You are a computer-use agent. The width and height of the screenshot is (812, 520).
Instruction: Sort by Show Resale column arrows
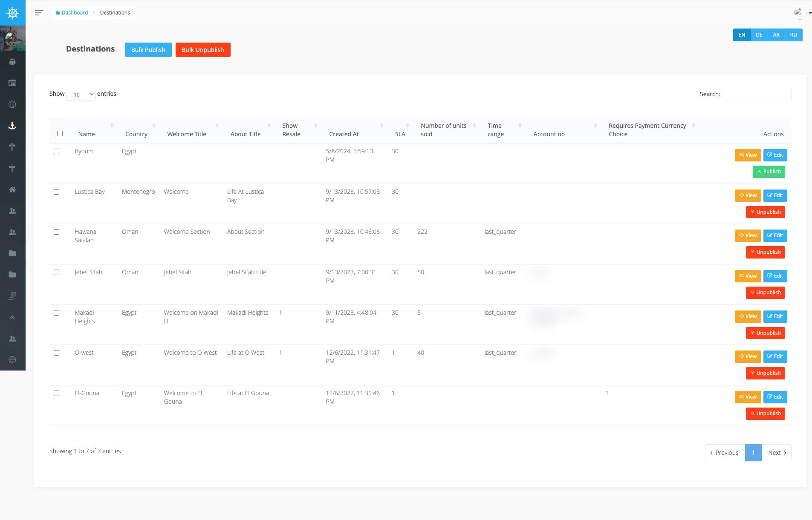coord(316,125)
